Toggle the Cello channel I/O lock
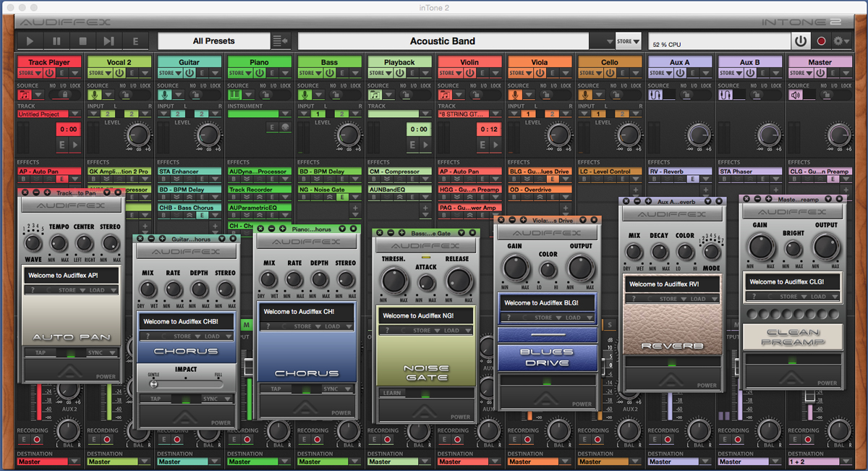Screen dimensions: 868x471 (x=625, y=95)
